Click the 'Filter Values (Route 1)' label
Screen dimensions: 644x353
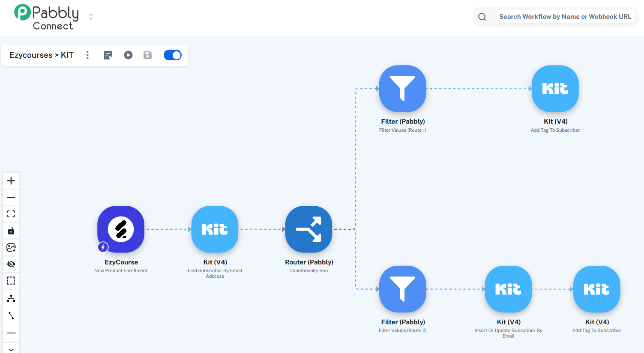click(x=403, y=130)
